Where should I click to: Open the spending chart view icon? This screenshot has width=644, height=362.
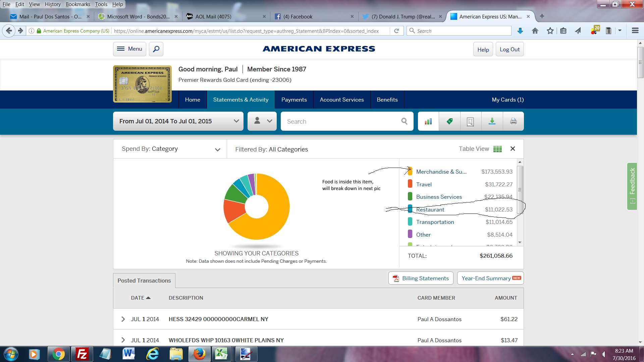pos(428,121)
